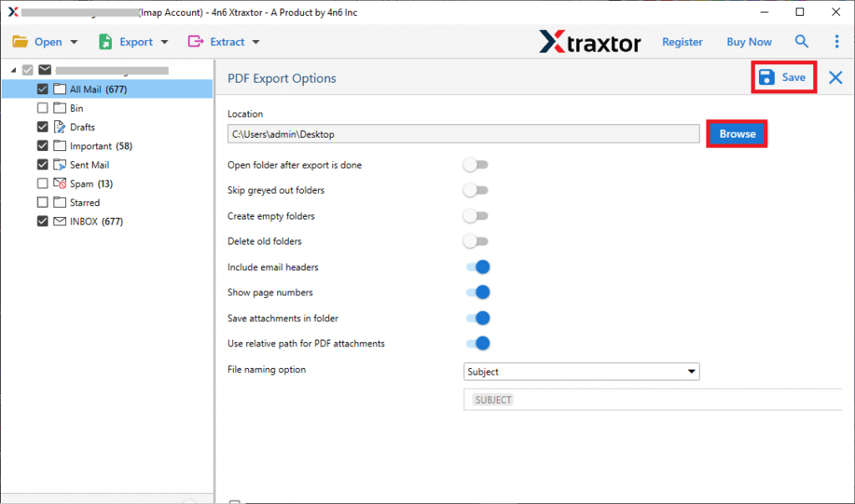Click the Location path field
This screenshot has width=855, height=504.
pos(463,134)
